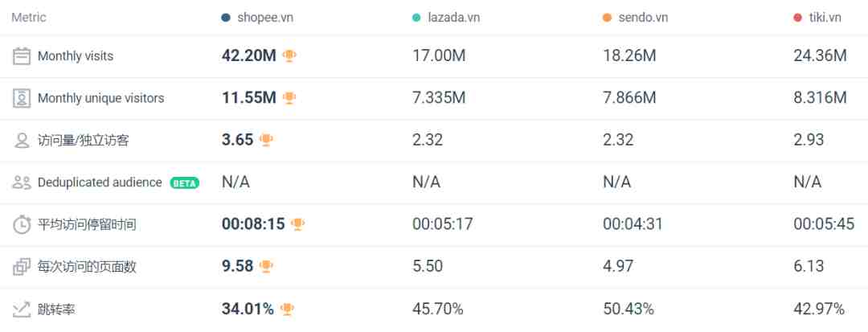Click the calendar icon beside Monthly visits
This screenshot has height=332, width=868.
[22, 56]
